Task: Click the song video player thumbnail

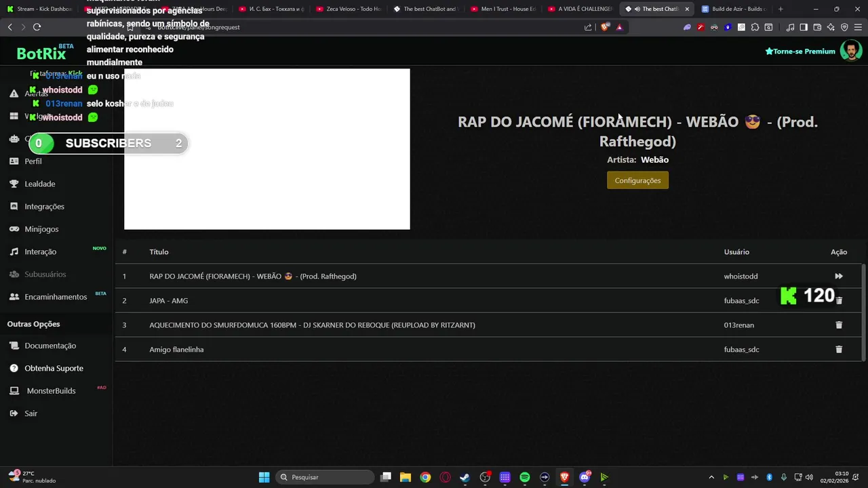Action: click(x=267, y=149)
